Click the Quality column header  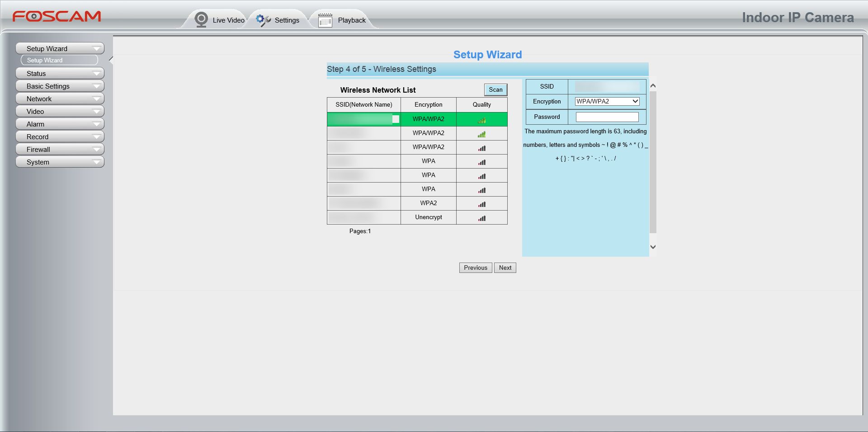[482, 104]
